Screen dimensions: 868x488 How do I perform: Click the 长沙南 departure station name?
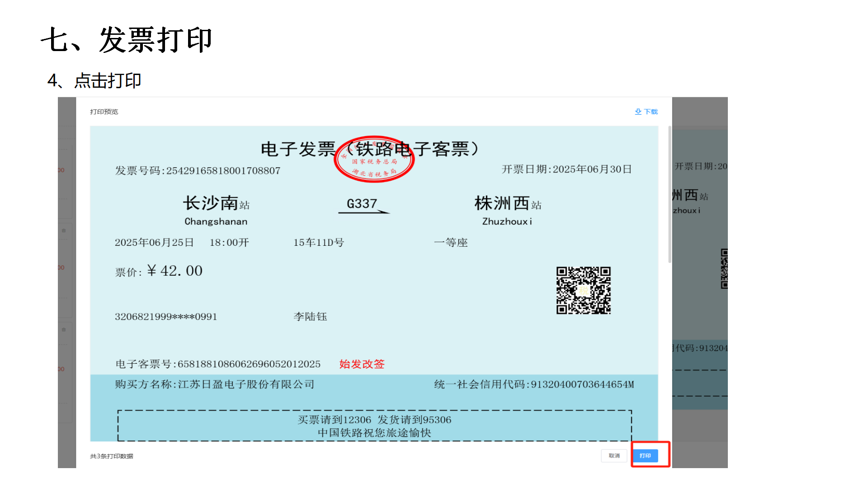(x=211, y=203)
